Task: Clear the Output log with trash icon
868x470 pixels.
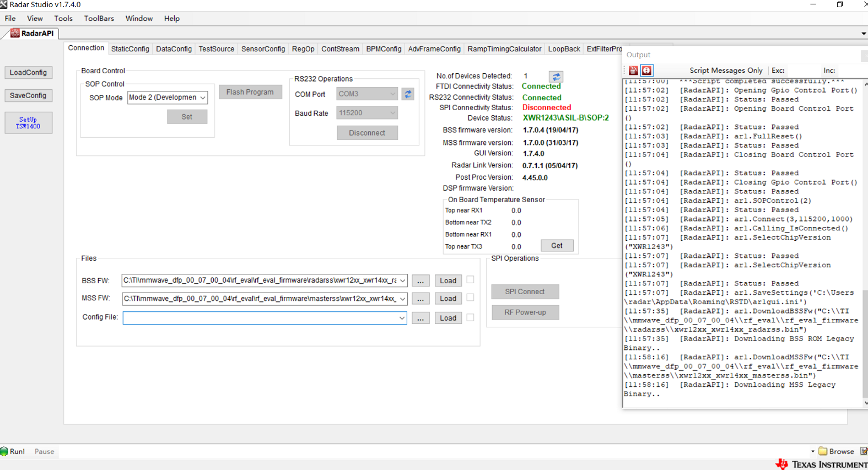Action: tap(633, 71)
